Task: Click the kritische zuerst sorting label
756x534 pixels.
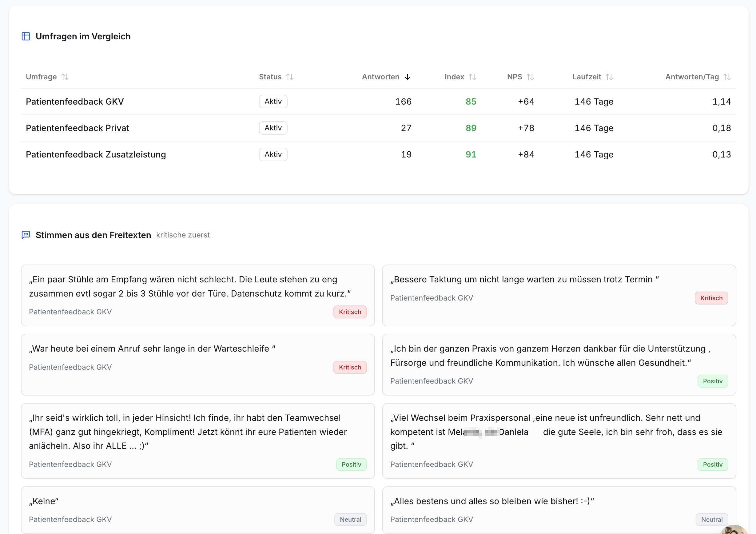Action: (183, 235)
